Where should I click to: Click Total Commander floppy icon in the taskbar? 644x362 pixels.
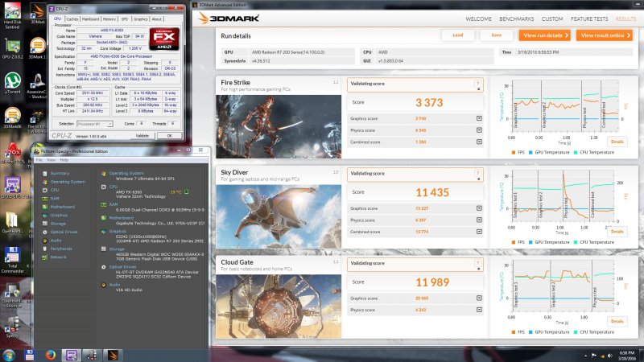pos(30,355)
